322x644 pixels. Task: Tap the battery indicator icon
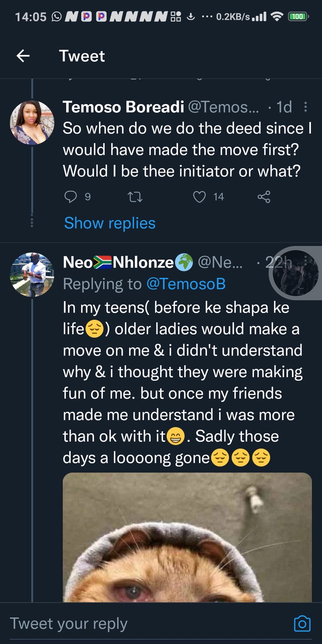pos(297,17)
